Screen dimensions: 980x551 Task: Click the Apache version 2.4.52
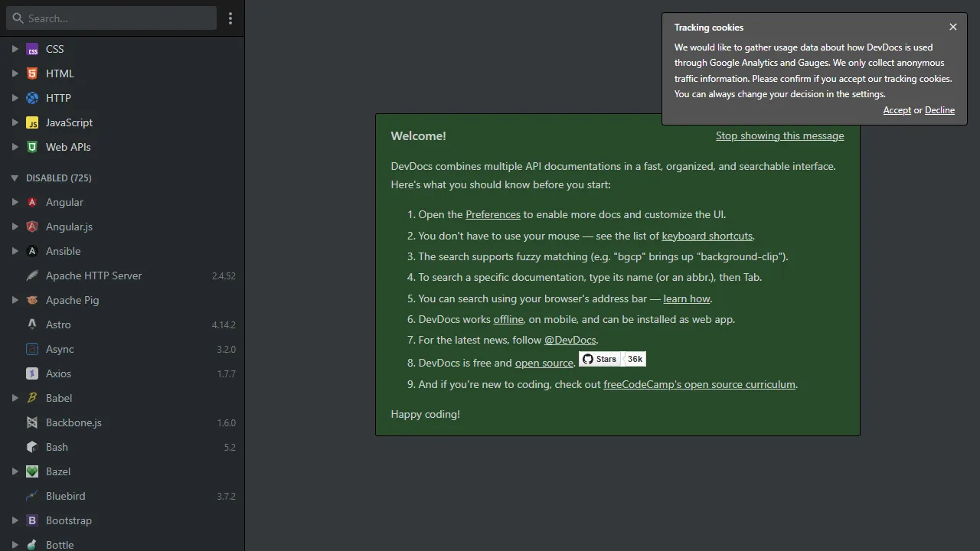[x=224, y=276]
